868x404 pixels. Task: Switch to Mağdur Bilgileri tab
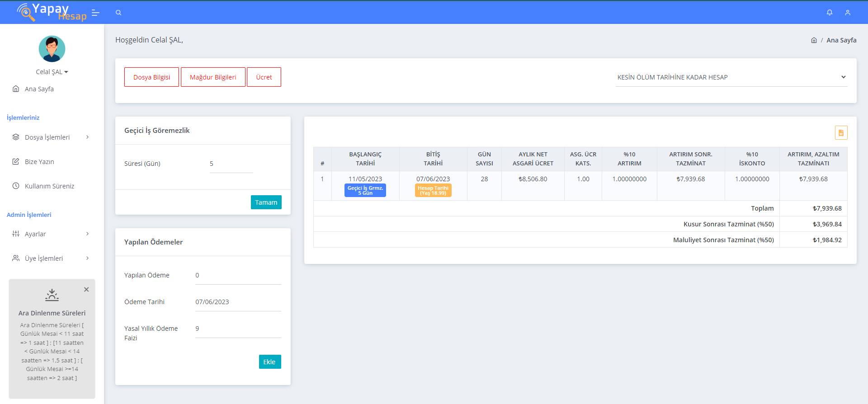213,77
